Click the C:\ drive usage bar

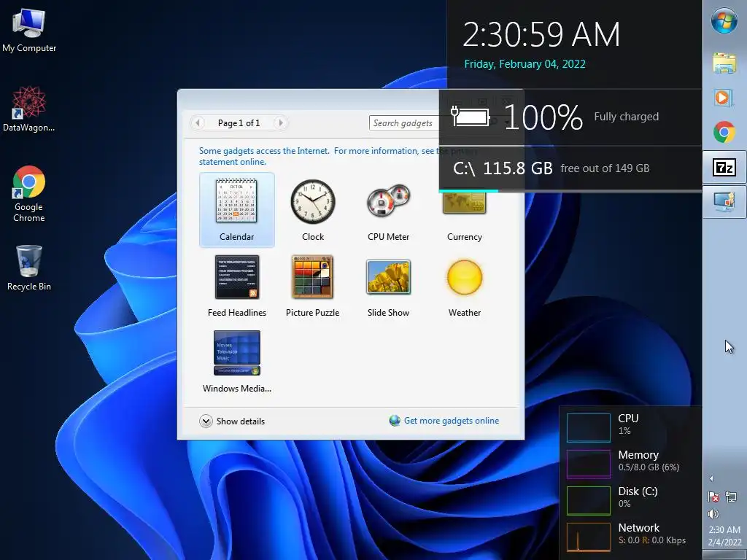pyautogui.click(x=570, y=191)
